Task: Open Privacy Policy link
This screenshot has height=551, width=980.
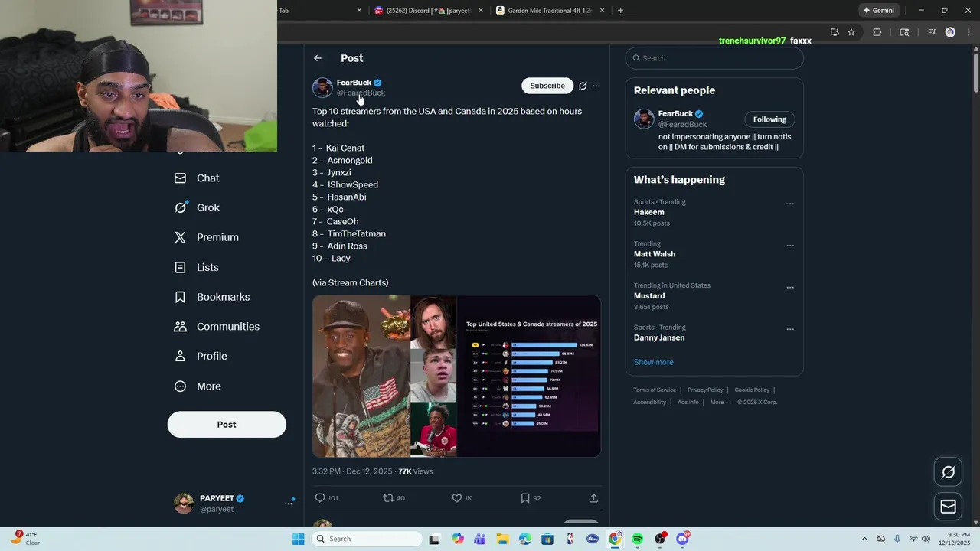Action: pos(705,390)
